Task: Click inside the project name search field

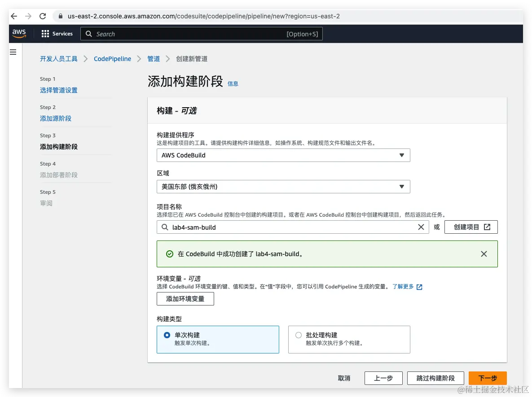Action: [293, 227]
